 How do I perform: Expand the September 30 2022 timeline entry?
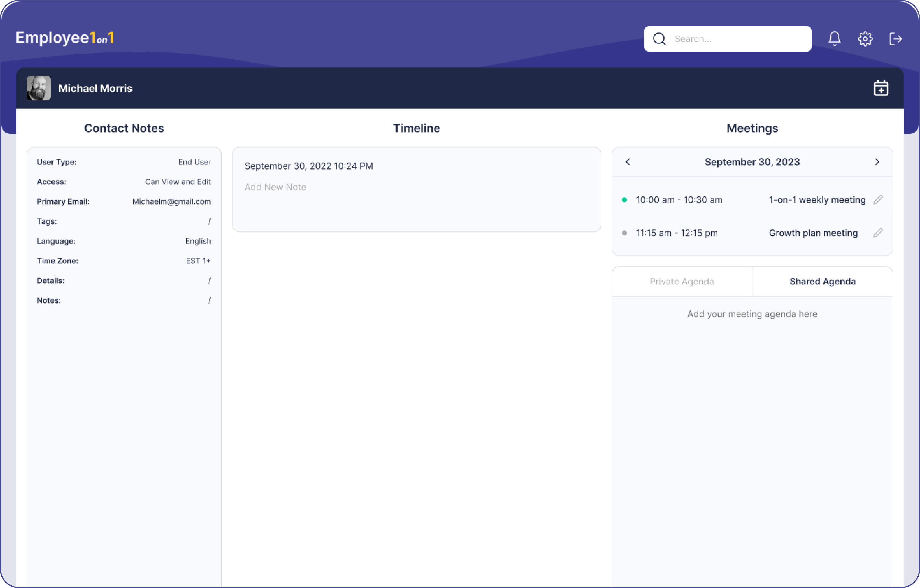pyautogui.click(x=308, y=166)
